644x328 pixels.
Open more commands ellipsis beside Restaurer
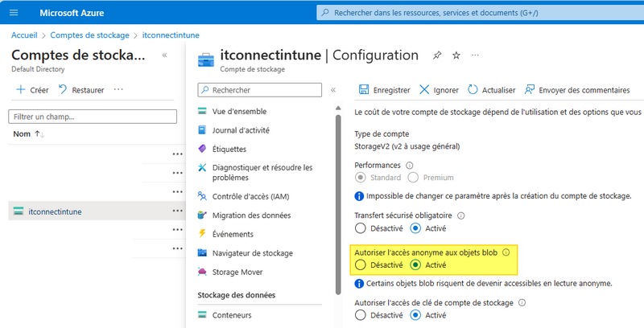(x=118, y=89)
